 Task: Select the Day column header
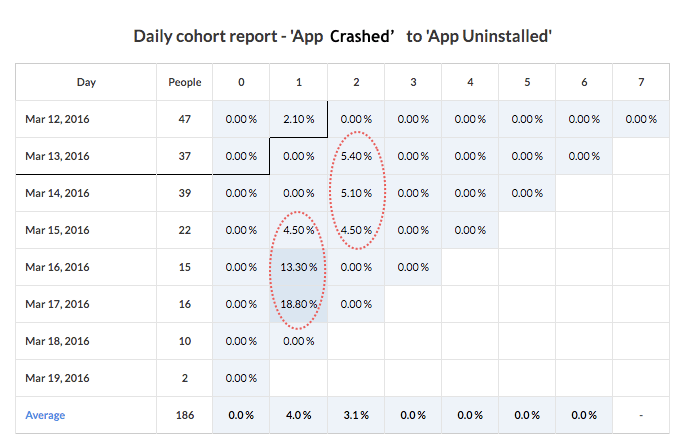(86, 82)
